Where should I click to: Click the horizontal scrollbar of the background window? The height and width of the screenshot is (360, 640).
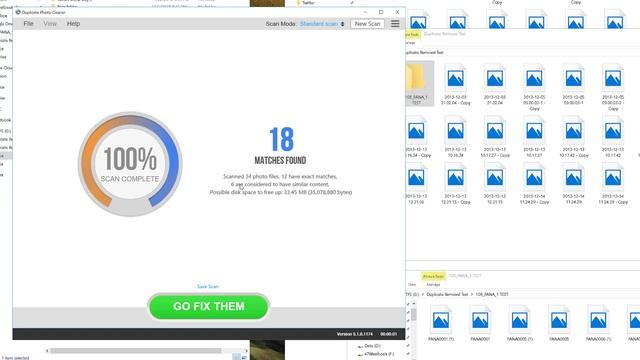pyautogui.click(x=136, y=351)
